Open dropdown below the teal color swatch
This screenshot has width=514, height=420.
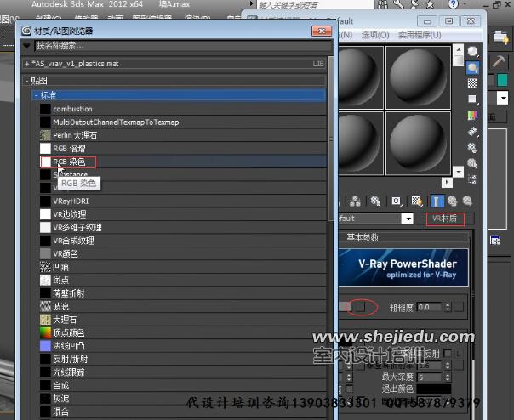point(502,98)
